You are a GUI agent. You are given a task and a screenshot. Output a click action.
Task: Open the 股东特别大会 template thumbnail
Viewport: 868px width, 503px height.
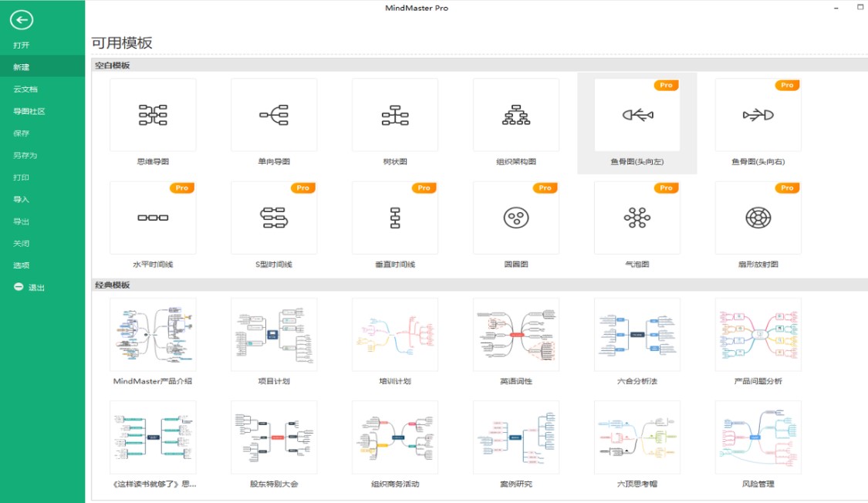point(274,437)
